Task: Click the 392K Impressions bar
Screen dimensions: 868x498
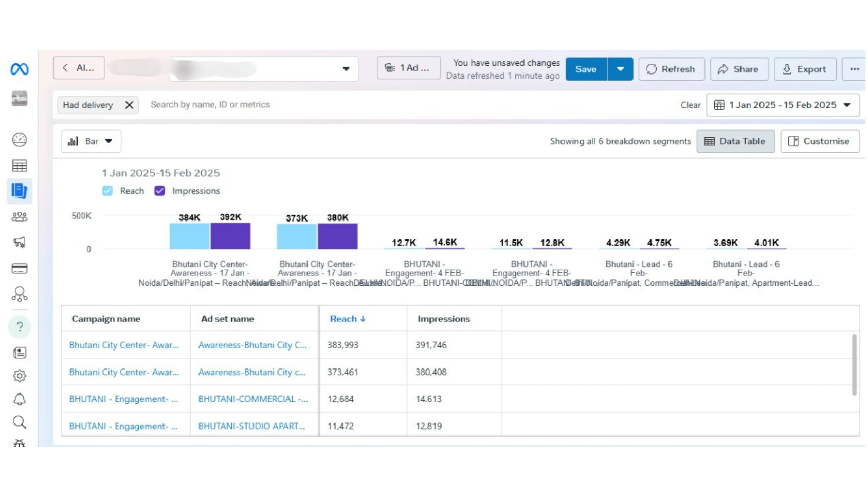Action: click(230, 236)
